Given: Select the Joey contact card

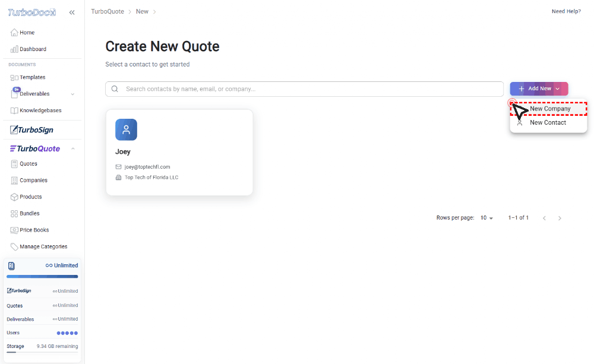Looking at the screenshot, I should point(179,153).
